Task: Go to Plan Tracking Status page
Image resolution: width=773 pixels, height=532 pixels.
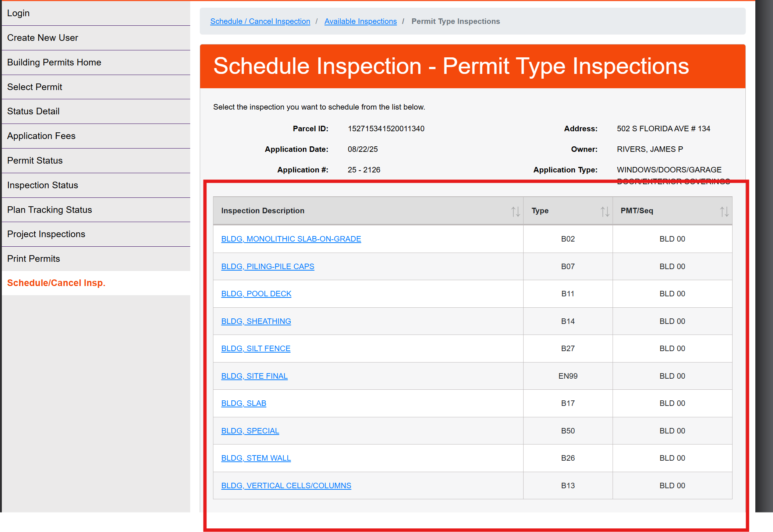Action: coord(49,210)
